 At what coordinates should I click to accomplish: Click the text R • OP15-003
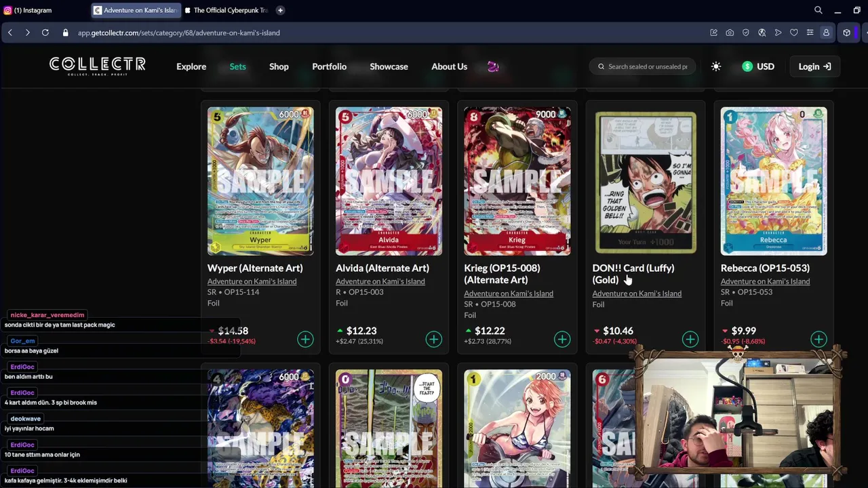(x=359, y=292)
